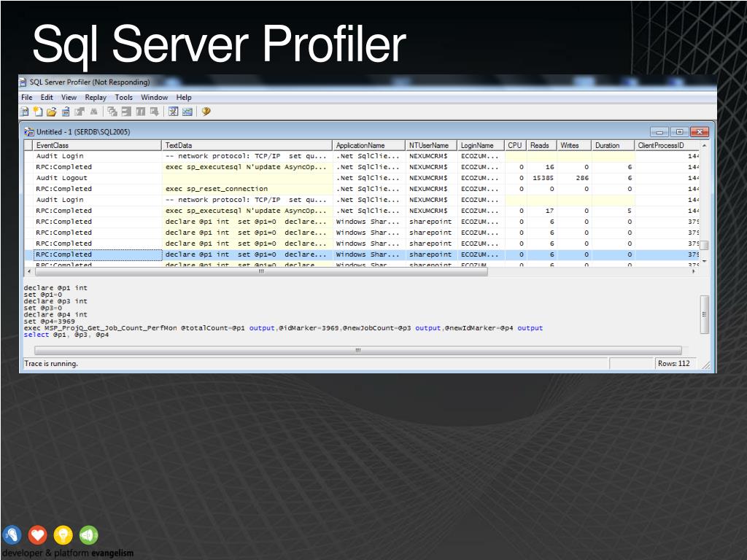Click the Open Trace Table toolbar icon
Image resolution: width=747 pixels, height=560 pixels.
[x=66, y=112]
